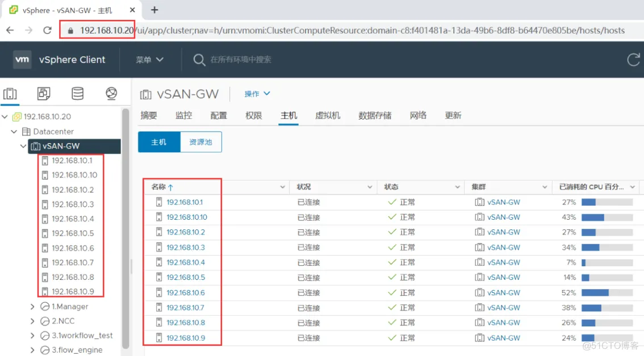The height and width of the screenshot is (356, 644).
Task: Click vCenter icon beside 192.168.10.20
Action: [x=17, y=116]
